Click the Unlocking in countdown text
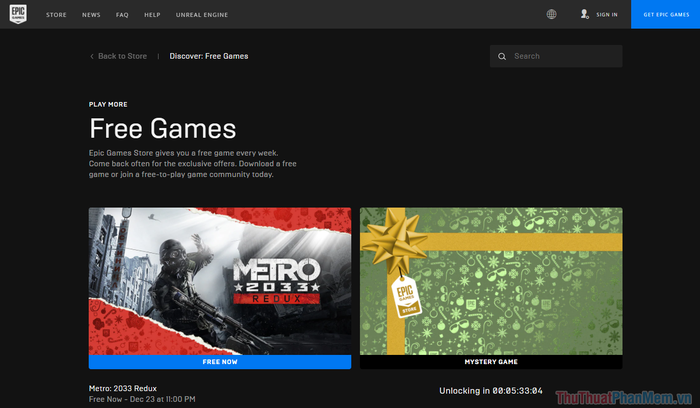 491,391
